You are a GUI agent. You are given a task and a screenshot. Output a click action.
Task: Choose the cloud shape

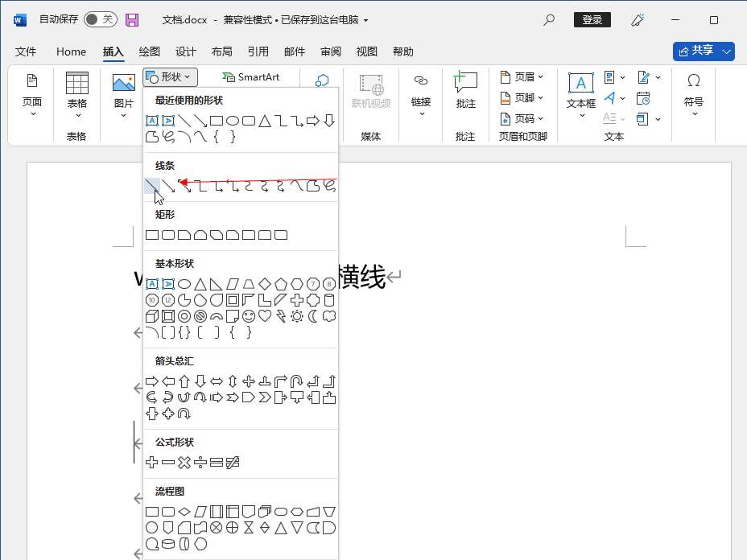(x=329, y=316)
